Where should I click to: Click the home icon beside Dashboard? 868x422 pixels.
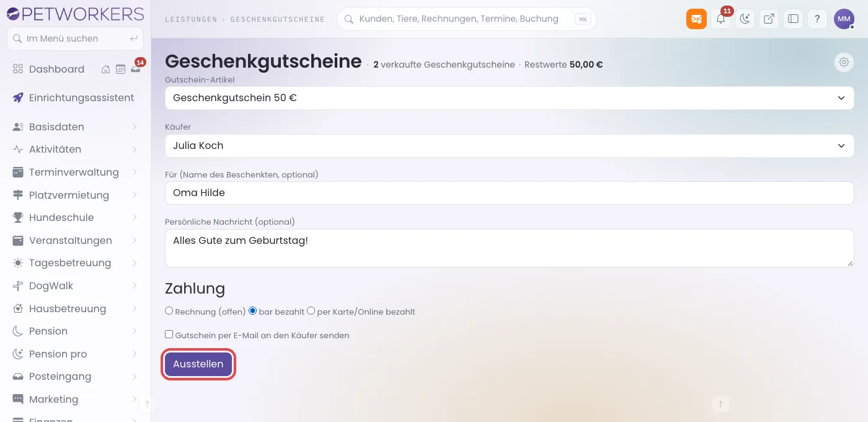pos(106,69)
